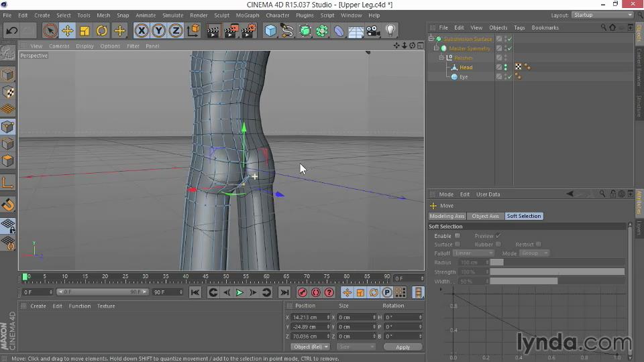Image resolution: width=644 pixels, height=362 pixels.
Task: Switch to Edges mode
Action: tap(8, 143)
